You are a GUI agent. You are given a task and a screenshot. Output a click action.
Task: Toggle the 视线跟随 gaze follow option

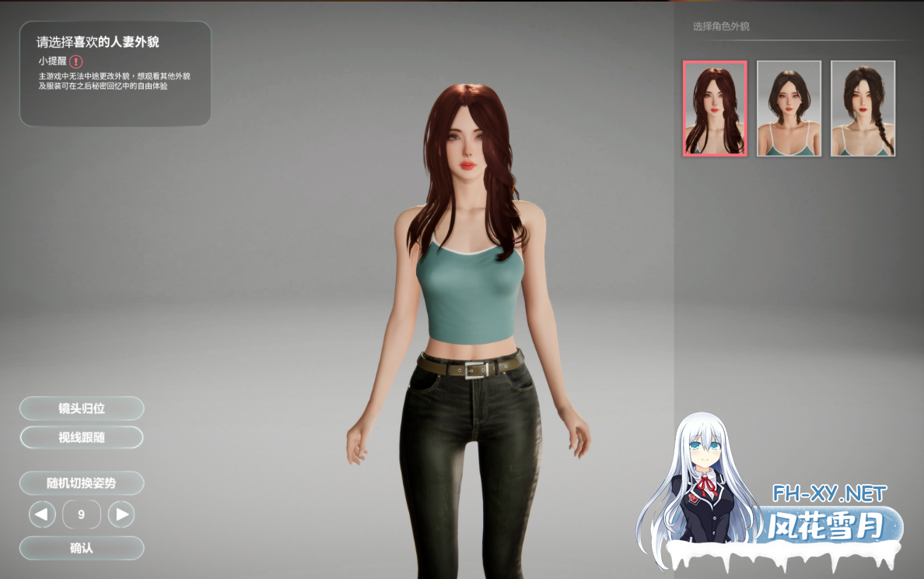[82, 437]
